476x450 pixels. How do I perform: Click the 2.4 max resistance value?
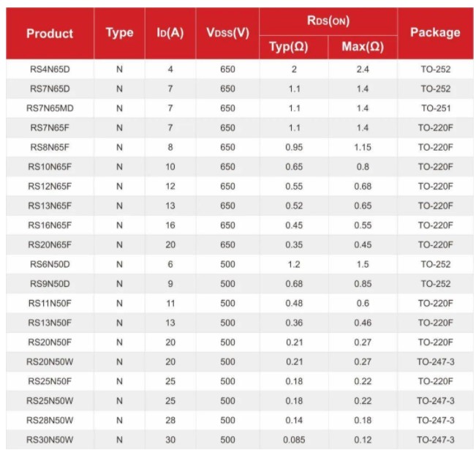point(363,70)
